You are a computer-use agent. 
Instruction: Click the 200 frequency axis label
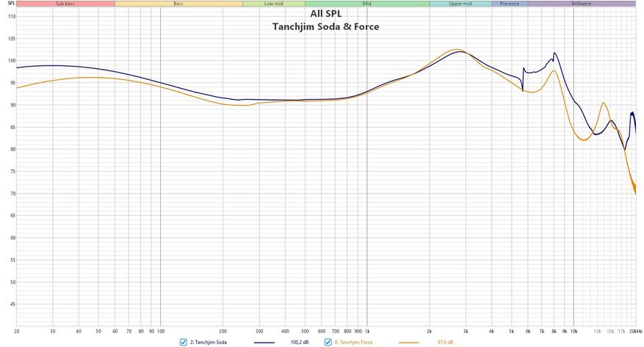point(222,331)
